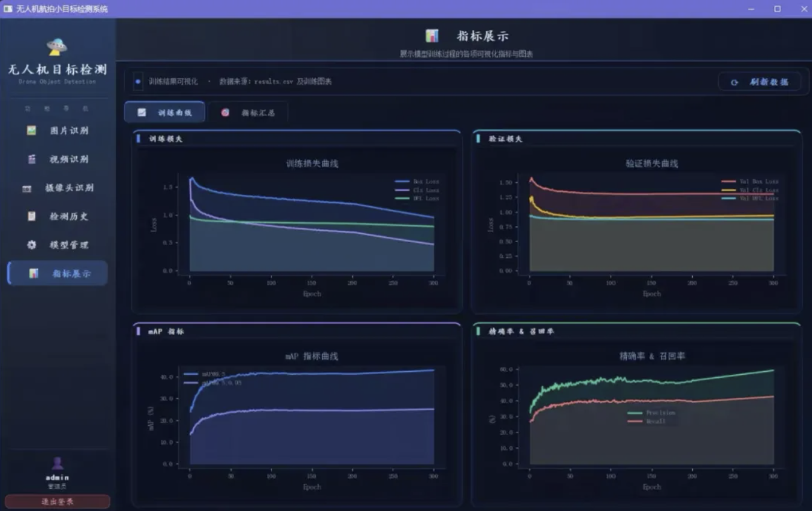Click the mAP@0.5 legend entry
The image size is (812, 511).
click(205, 374)
